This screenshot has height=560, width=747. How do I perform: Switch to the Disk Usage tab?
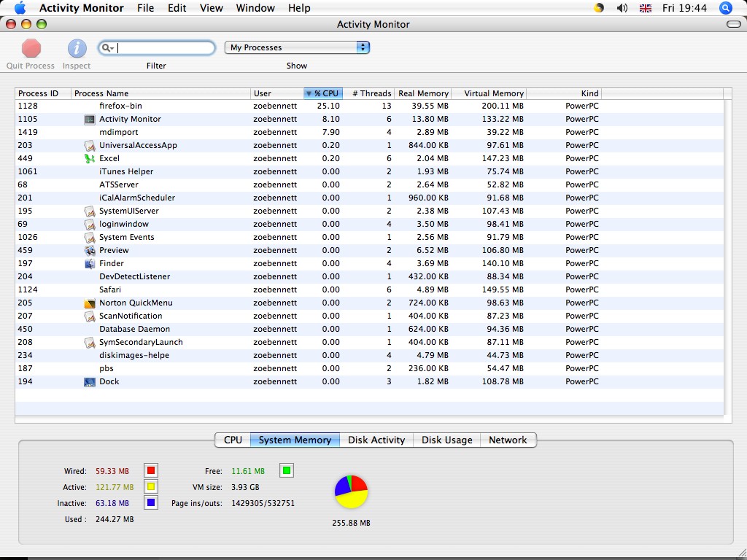pyautogui.click(x=447, y=440)
